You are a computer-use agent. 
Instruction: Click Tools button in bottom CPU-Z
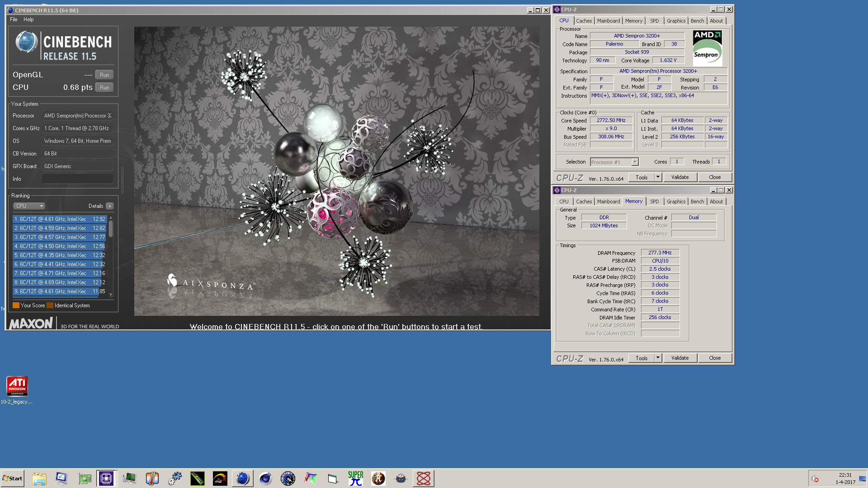[642, 358]
